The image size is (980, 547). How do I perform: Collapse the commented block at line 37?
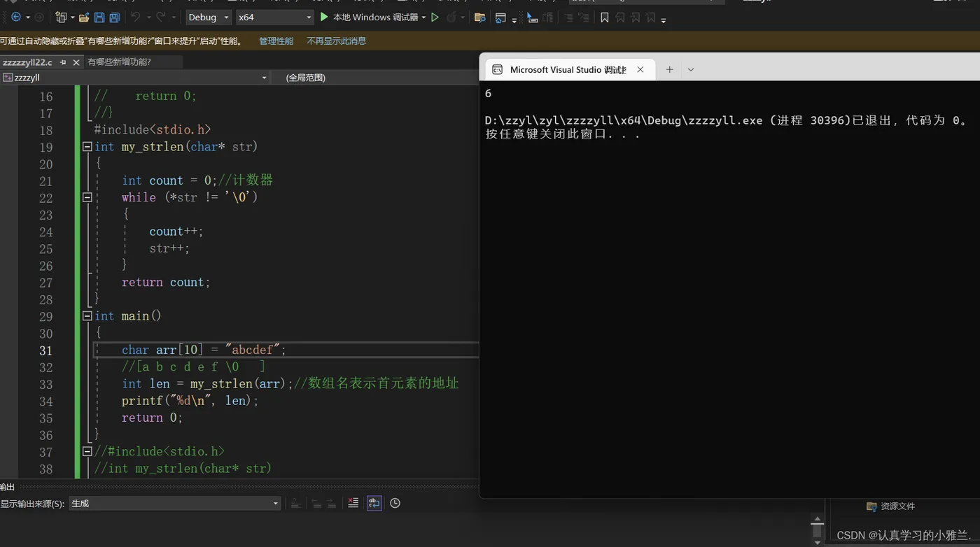pyautogui.click(x=87, y=452)
